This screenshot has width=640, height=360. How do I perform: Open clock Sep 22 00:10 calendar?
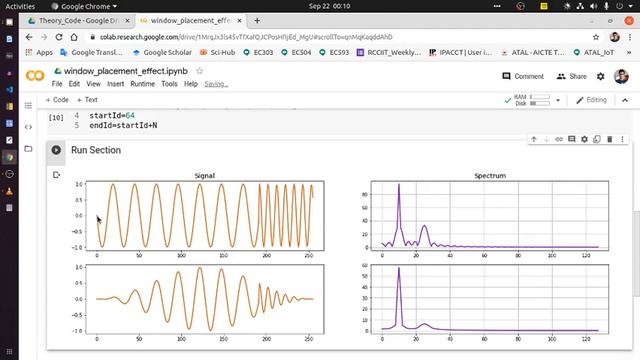[329, 6]
